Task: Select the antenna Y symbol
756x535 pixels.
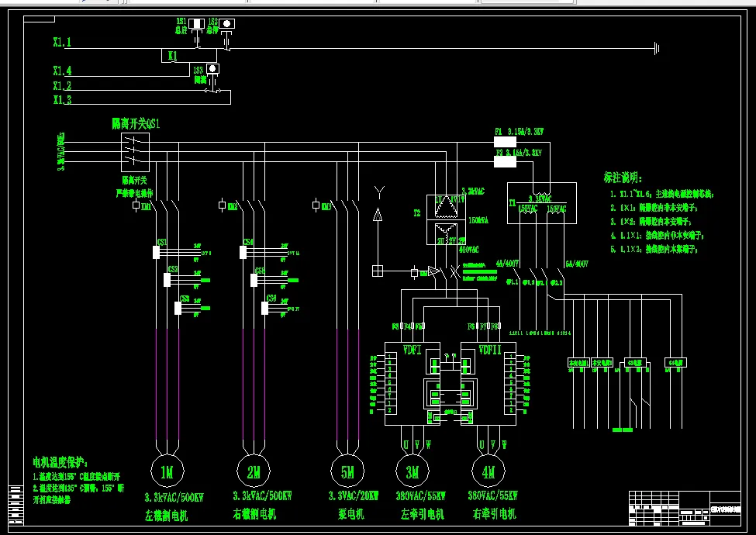Action: (x=379, y=193)
